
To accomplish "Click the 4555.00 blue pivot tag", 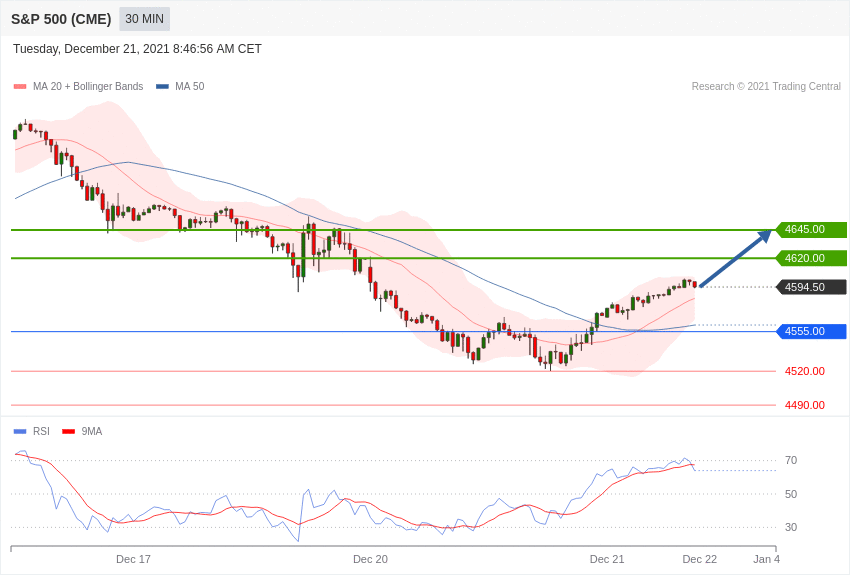I will point(811,331).
